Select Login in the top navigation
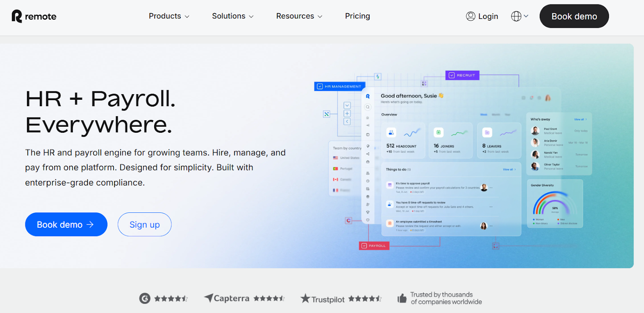Viewport: 644px width, 313px height. [x=488, y=16]
